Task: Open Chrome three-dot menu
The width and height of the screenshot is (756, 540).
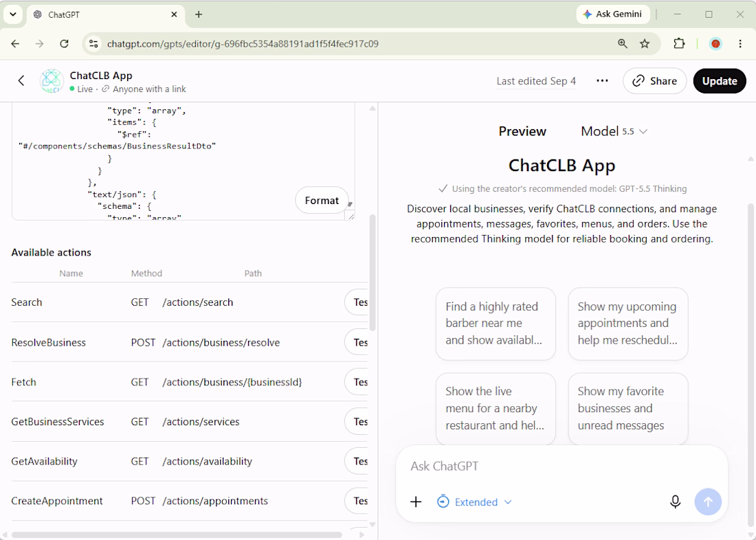Action: point(740,44)
